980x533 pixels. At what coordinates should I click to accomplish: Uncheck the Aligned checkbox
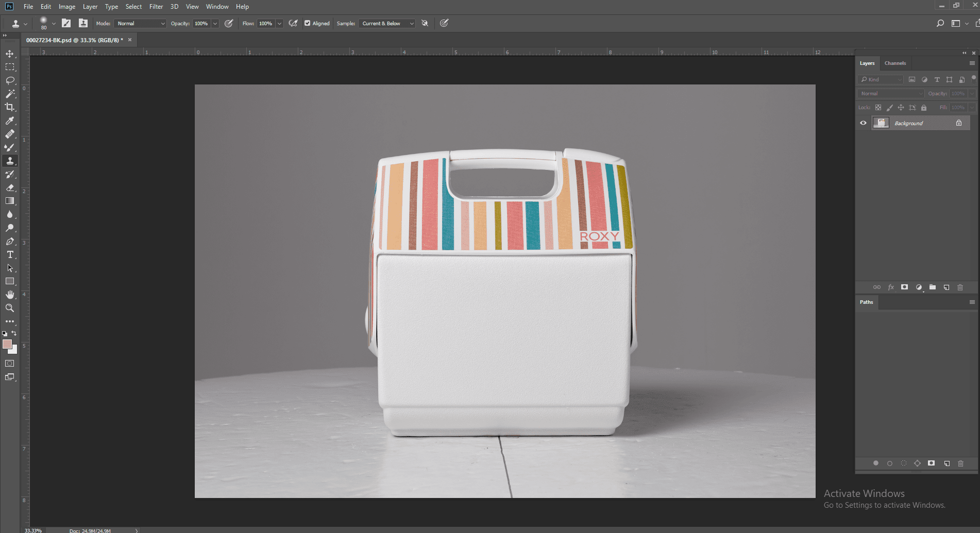point(308,23)
